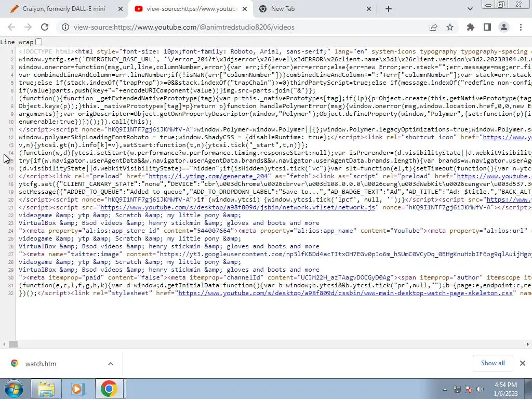532x399 pixels.
Task: Minimize the Chrome window
Action: [x=488, y=5]
